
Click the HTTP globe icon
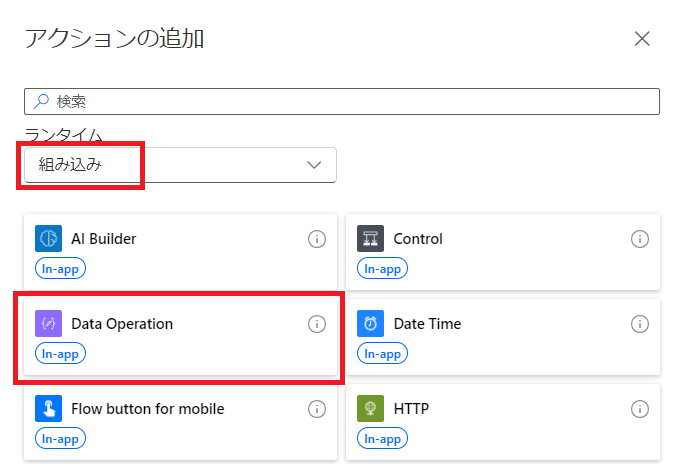click(370, 408)
